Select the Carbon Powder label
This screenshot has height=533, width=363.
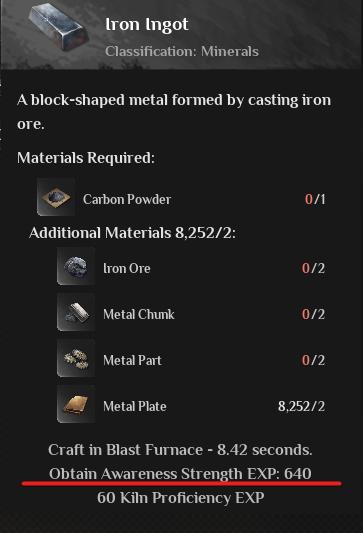click(127, 199)
